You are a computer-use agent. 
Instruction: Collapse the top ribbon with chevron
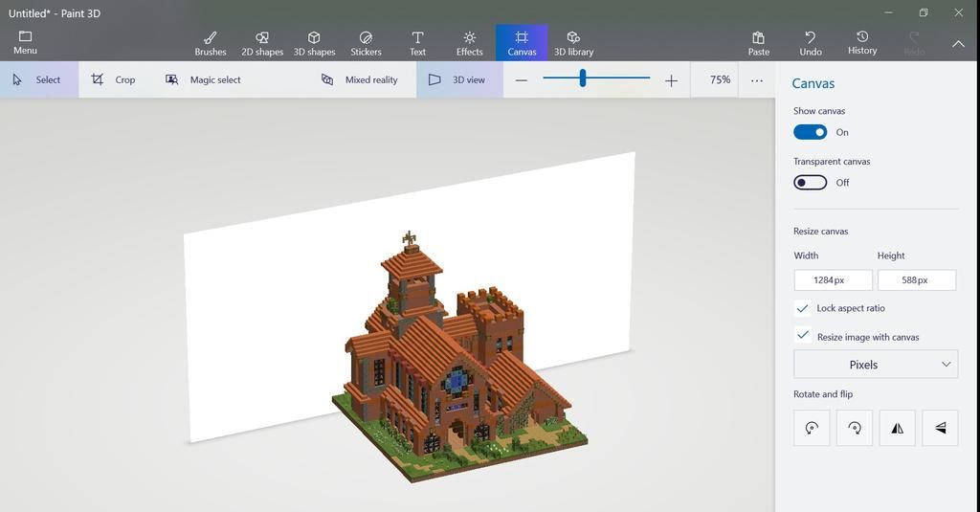(958, 44)
